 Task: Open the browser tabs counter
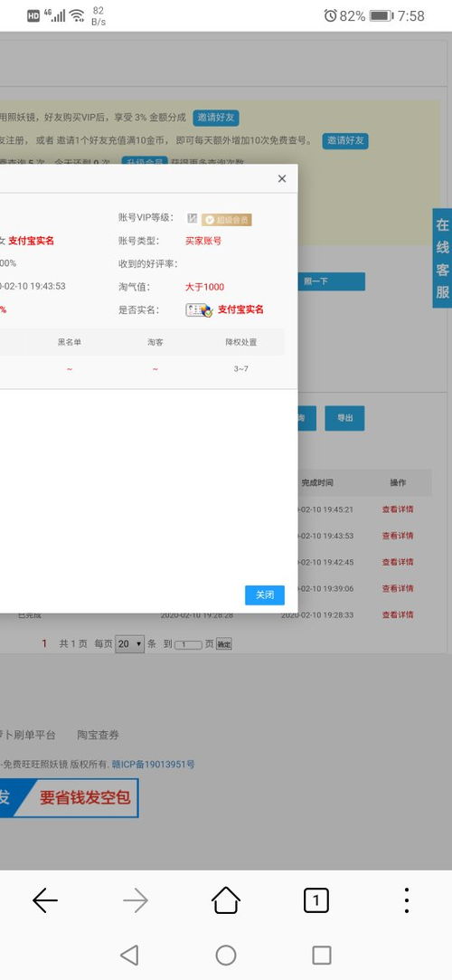(315, 900)
